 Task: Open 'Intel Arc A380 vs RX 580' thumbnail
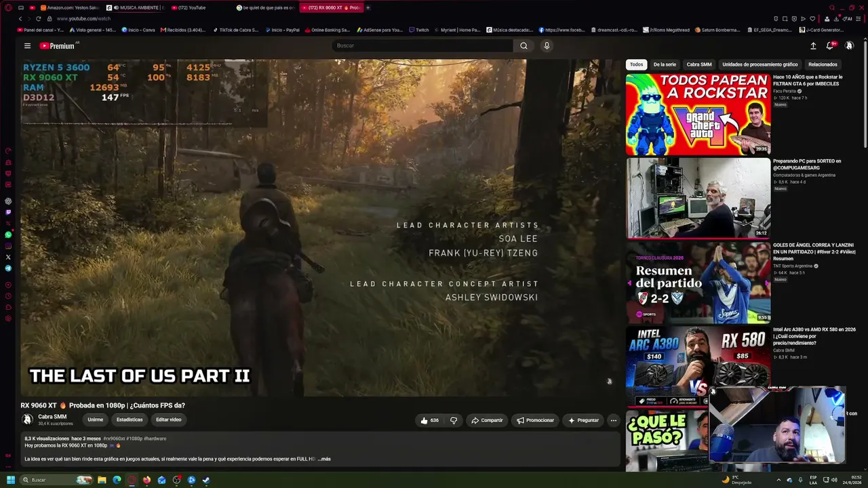[698, 366]
